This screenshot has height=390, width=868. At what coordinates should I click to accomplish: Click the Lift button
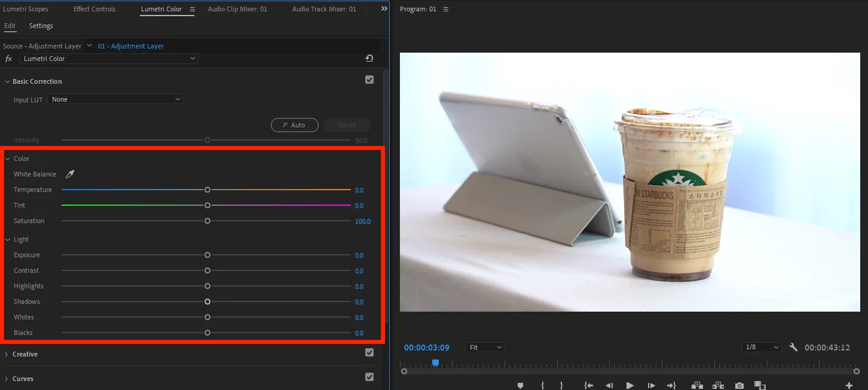click(697, 386)
